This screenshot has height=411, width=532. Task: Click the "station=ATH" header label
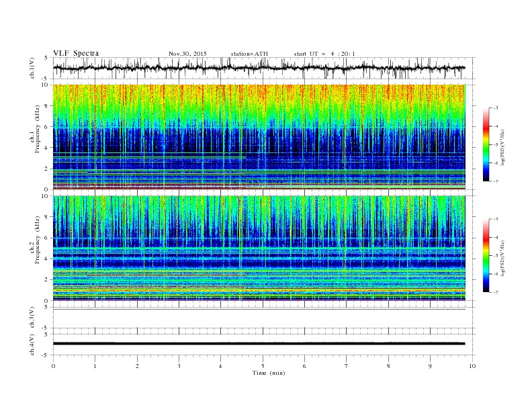249,54
